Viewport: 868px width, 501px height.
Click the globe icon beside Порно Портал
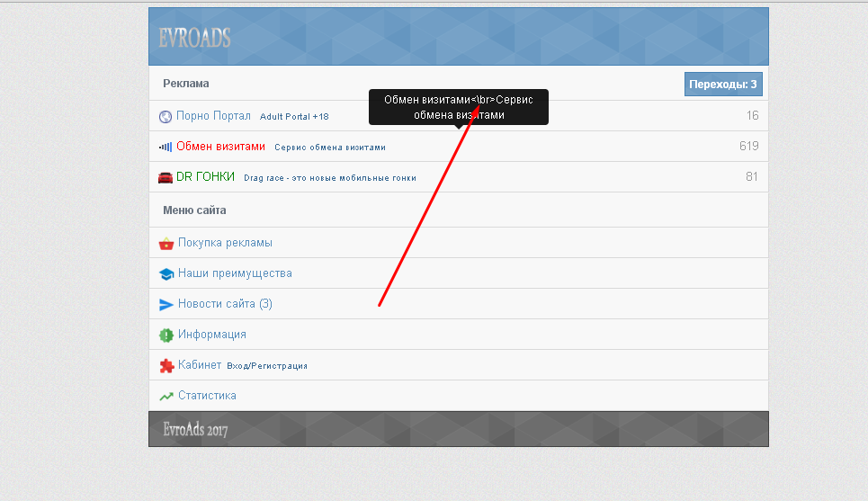click(166, 116)
